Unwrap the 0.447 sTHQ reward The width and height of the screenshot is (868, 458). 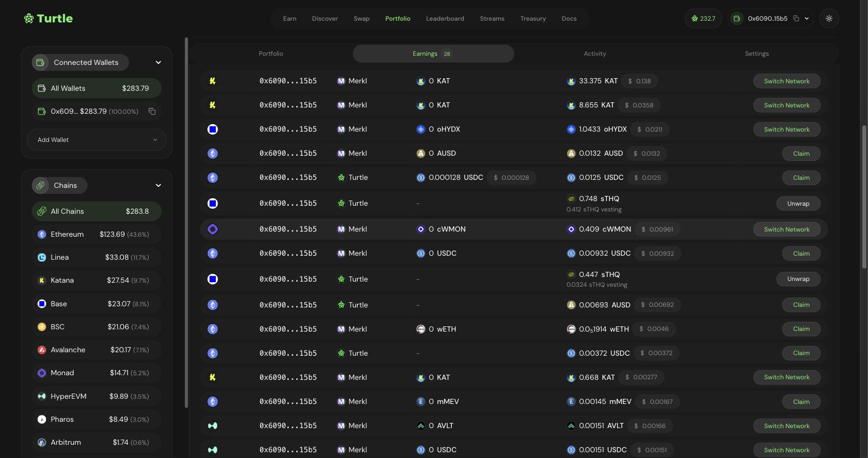pyautogui.click(x=798, y=279)
